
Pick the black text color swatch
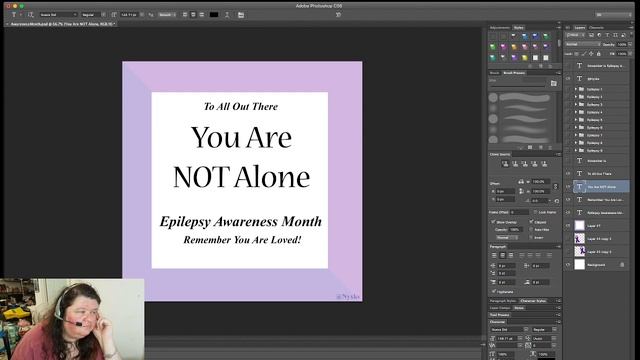[214, 15]
